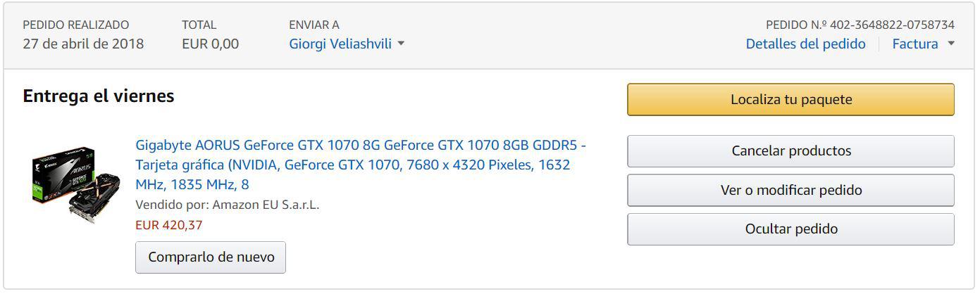The height and width of the screenshot is (294, 980).
Task: Open the Giorgi Veliashvili recipient name link
Action: point(340,44)
